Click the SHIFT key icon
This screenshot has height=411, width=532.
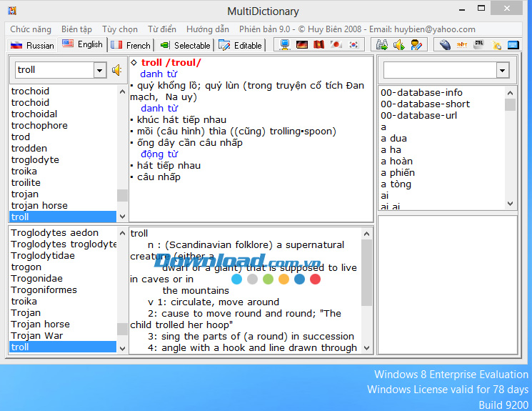point(462,45)
